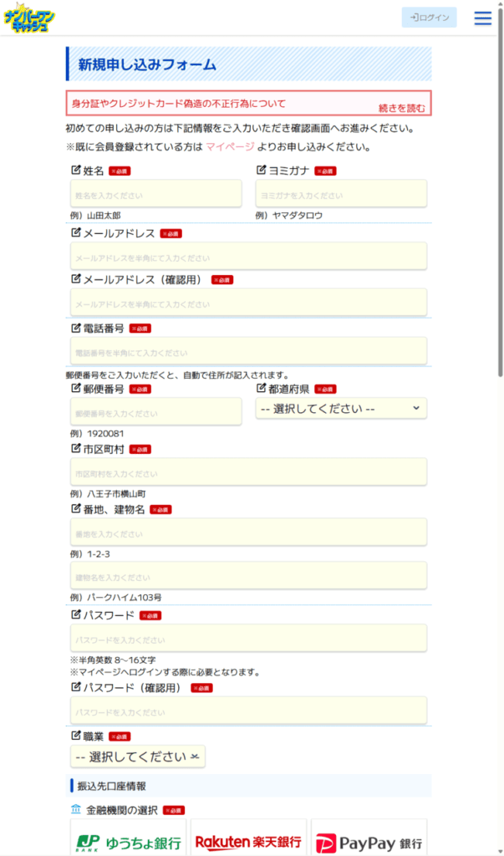Click the ヨミガナ input field
Image resolution: width=504 pixels, height=856 pixels.
pos(341,194)
